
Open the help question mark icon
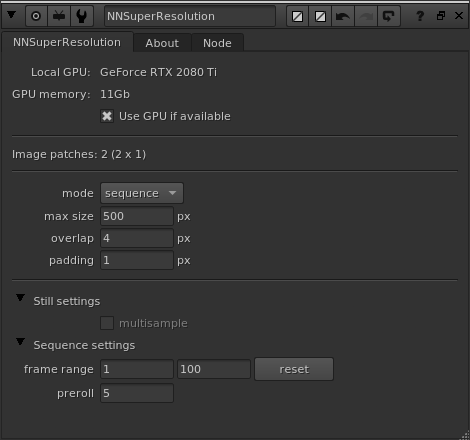coord(420,16)
